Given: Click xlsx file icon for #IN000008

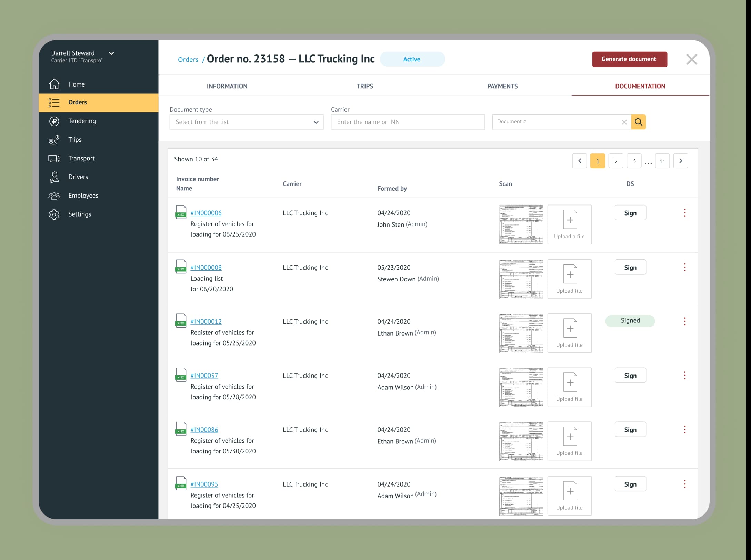Looking at the screenshot, I should pyautogui.click(x=181, y=266).
